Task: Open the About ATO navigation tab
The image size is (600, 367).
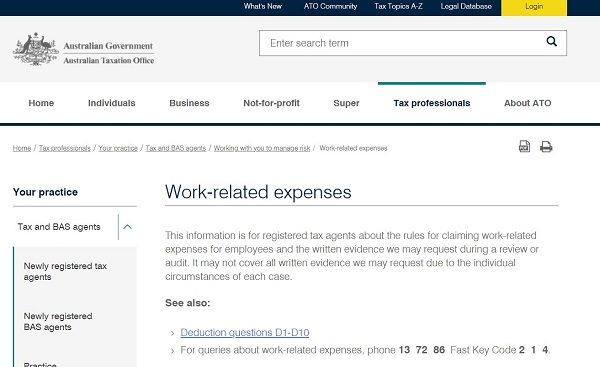Action: click(528, 103)
